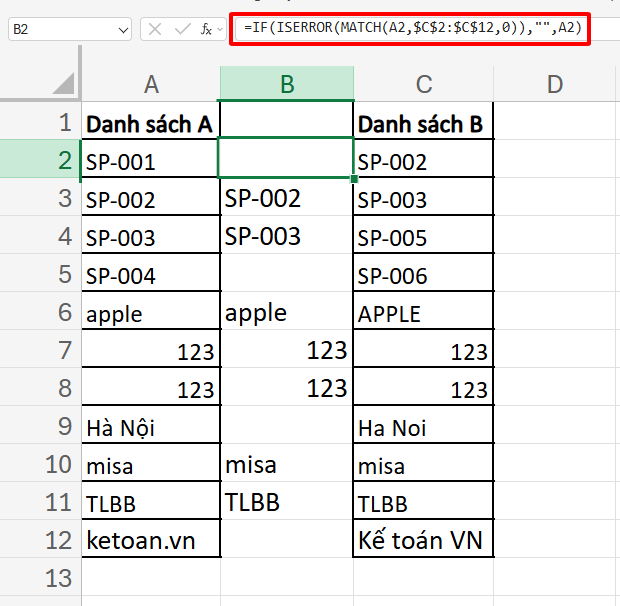Select row 5 header

click(x=40, y=274)
